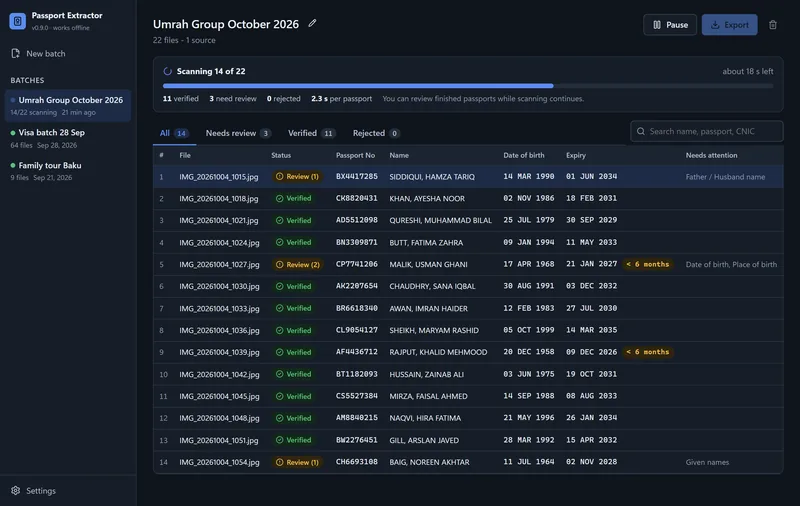800x506 pixels.
Task: Click file IMG_20261004_1027.jpg
Action: [219, 265]
